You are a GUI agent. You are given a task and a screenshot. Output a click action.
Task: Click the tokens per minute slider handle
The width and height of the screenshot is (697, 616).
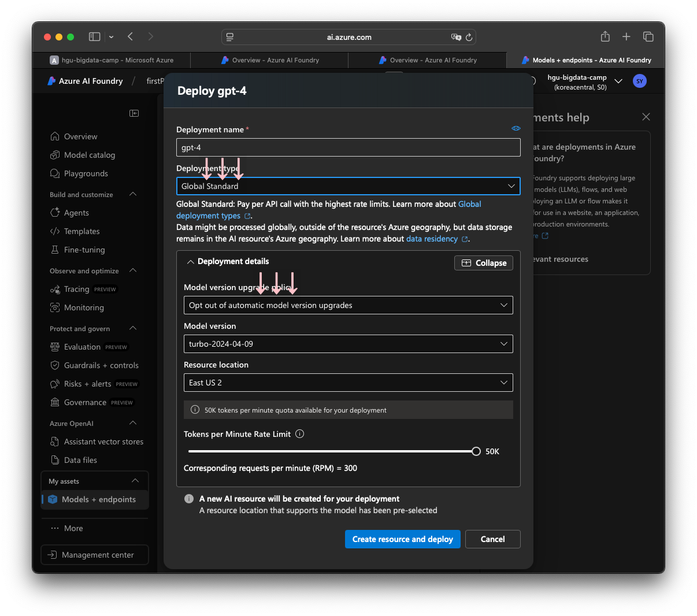tap(476, 451)
